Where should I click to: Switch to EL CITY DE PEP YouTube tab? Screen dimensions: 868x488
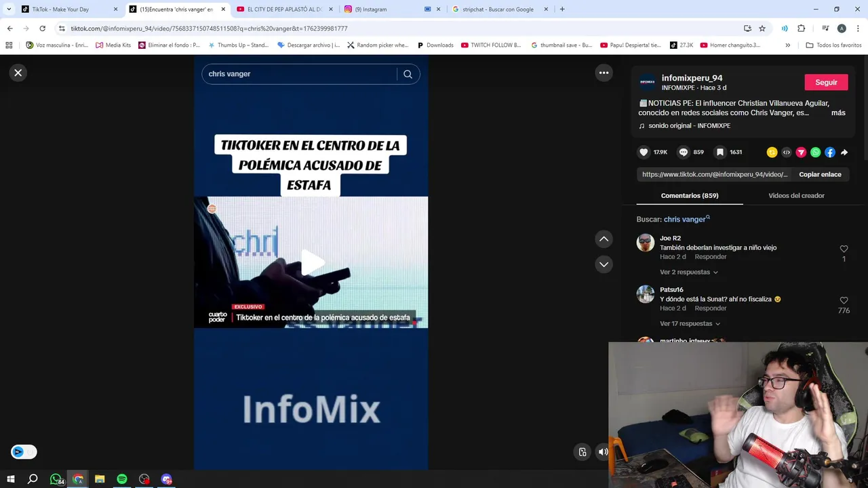(x=283, y=9)
